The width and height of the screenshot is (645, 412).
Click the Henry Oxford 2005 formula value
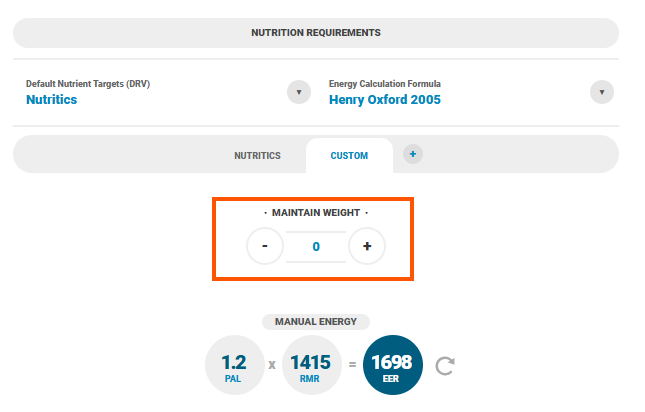pos(385,100)
